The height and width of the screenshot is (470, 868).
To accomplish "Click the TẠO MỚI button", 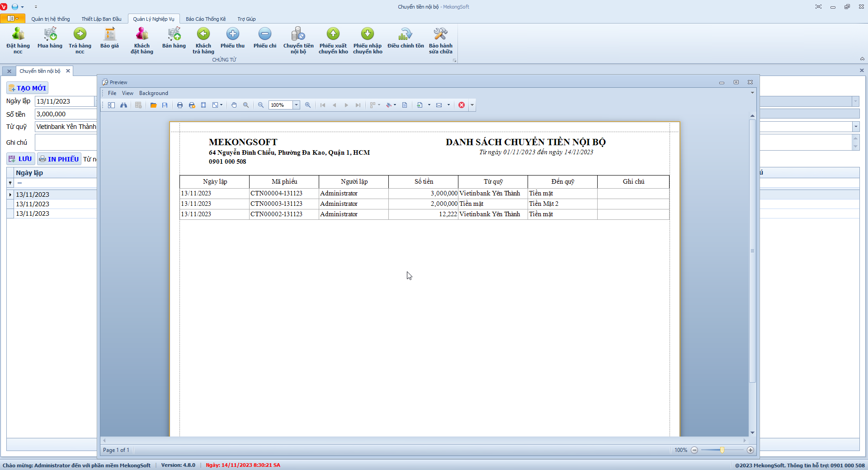I will [28, 88].
